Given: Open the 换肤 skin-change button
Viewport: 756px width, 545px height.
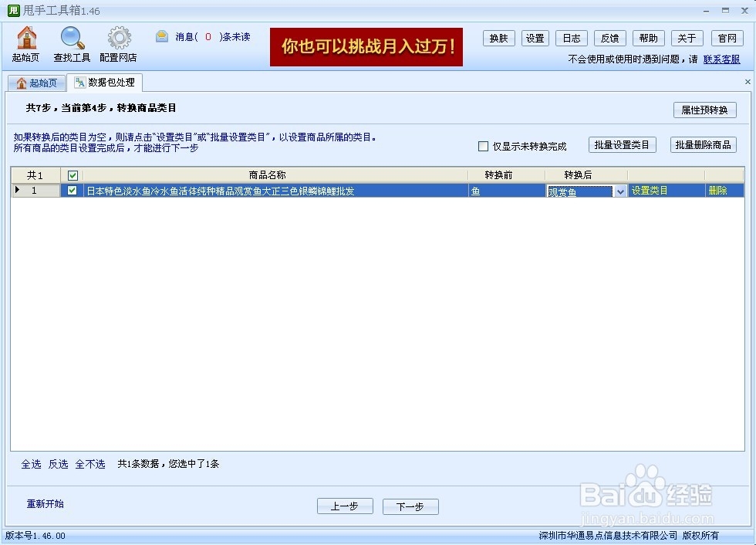Looking at the screenshot, I should [498, 38].
